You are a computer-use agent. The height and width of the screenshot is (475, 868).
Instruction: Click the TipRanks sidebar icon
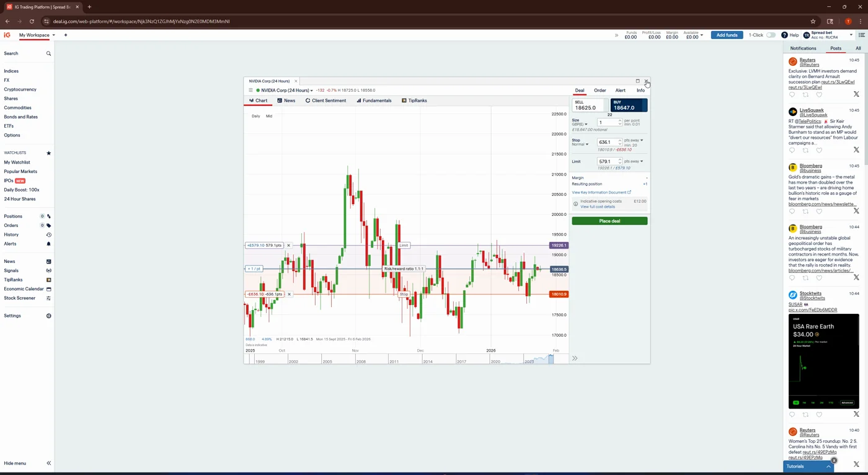click(48, 280)
